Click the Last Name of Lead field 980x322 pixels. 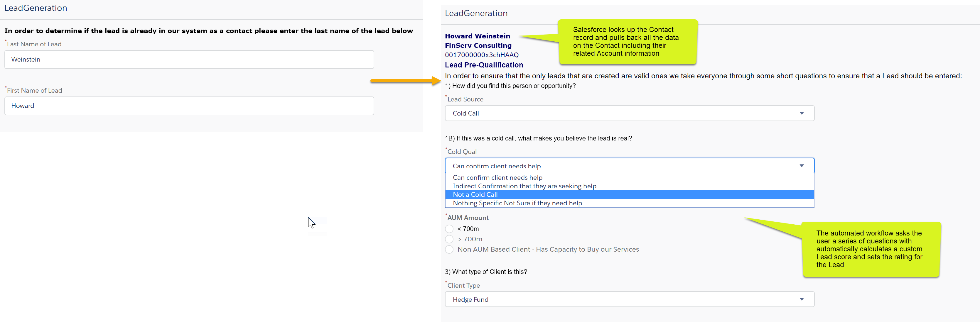pos(189,59)
